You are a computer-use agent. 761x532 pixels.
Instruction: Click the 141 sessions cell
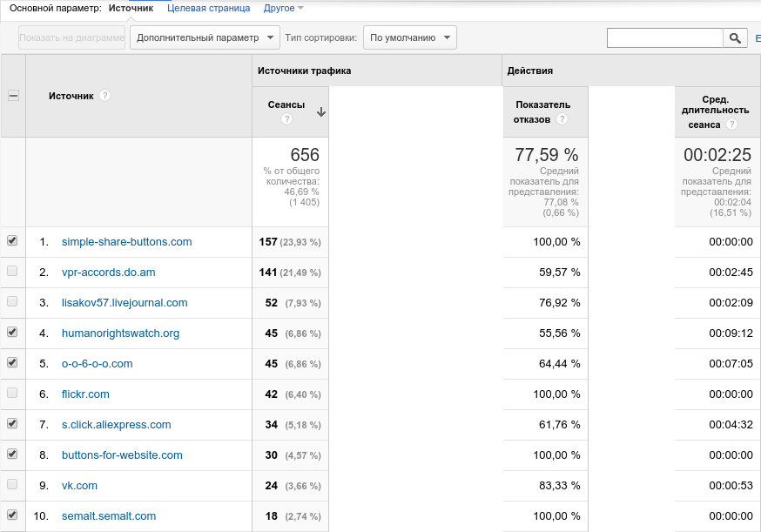point(290,273)
